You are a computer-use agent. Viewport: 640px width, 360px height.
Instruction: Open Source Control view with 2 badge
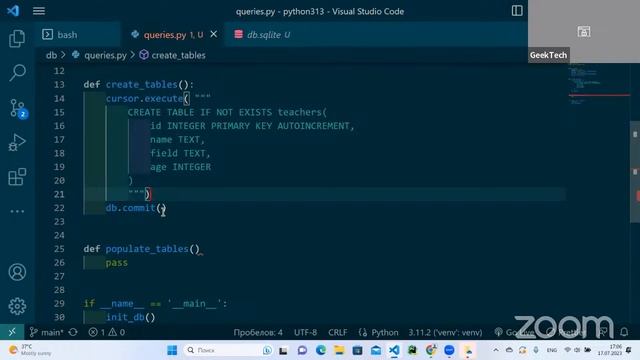[18, 109]
